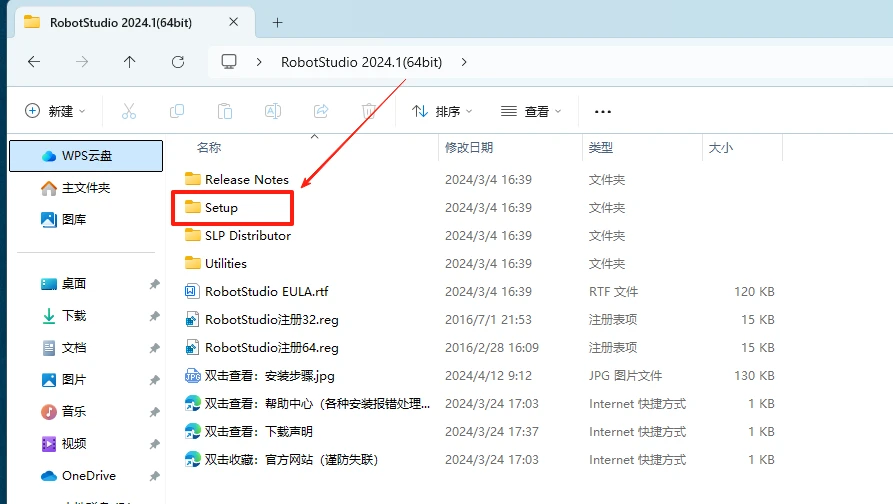Open the 新建 (New) dropdown
Image resolution: width=893 pixels, height=504 pixels.
tap(55, 111)
